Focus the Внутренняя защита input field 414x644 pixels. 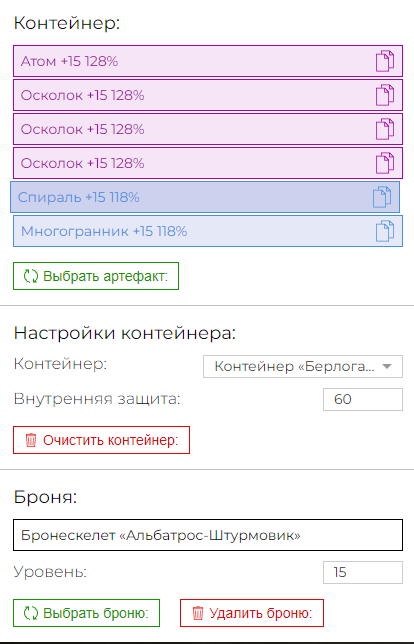click(363, 399)
